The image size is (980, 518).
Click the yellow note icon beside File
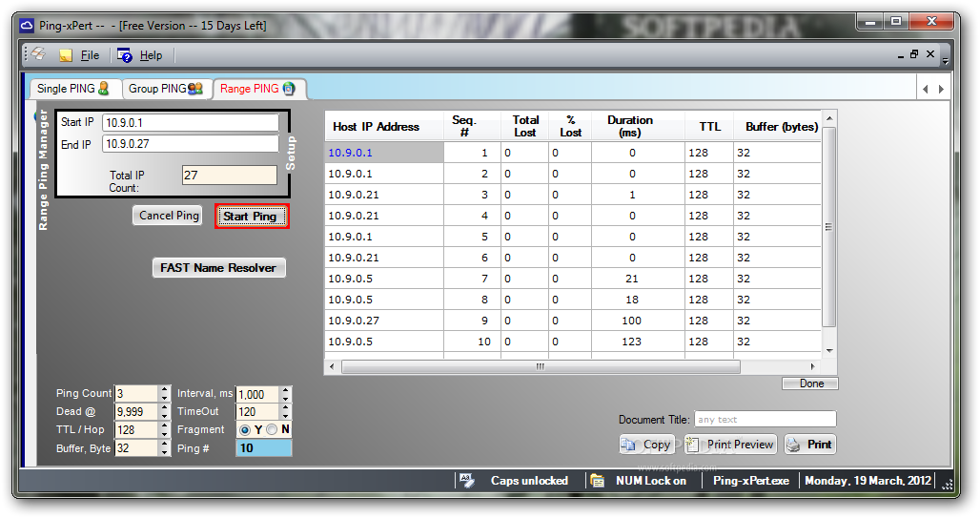point(66,55)
